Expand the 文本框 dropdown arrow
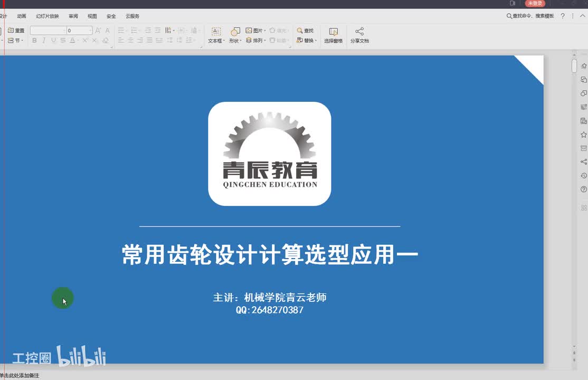 [x=224, y=41]
